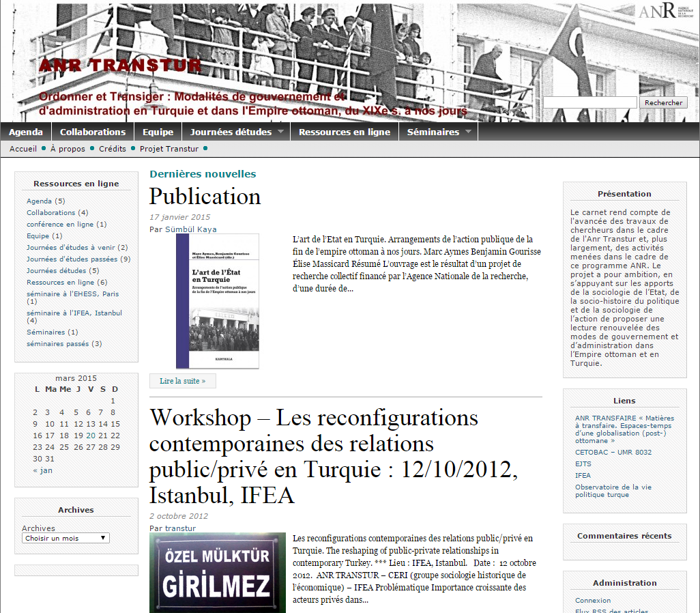Click L'art de l'État book cover
This screenshot has height=613, width=700.
click(218, 301)
